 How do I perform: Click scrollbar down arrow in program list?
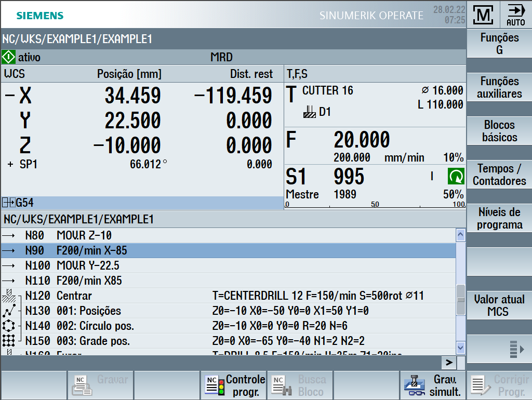coord(460,347)
